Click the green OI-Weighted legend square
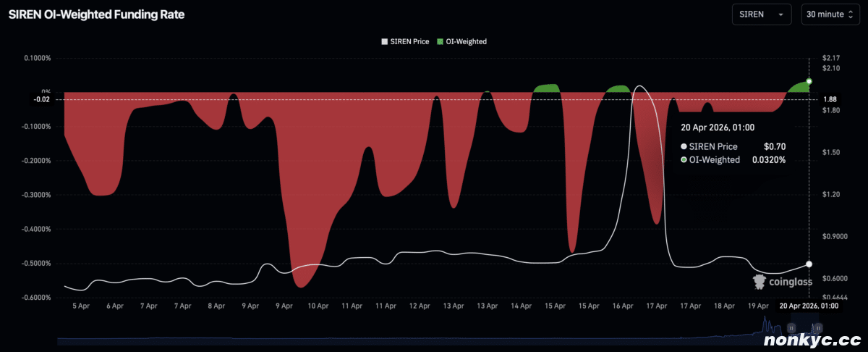 click(x=436, y=41)
